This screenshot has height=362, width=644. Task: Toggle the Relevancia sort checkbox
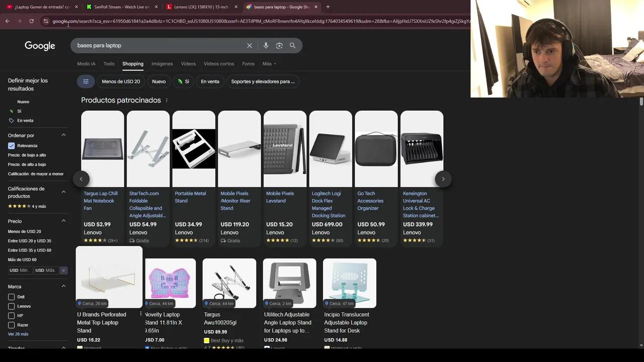pyautogui.click(x=11, y=146)
